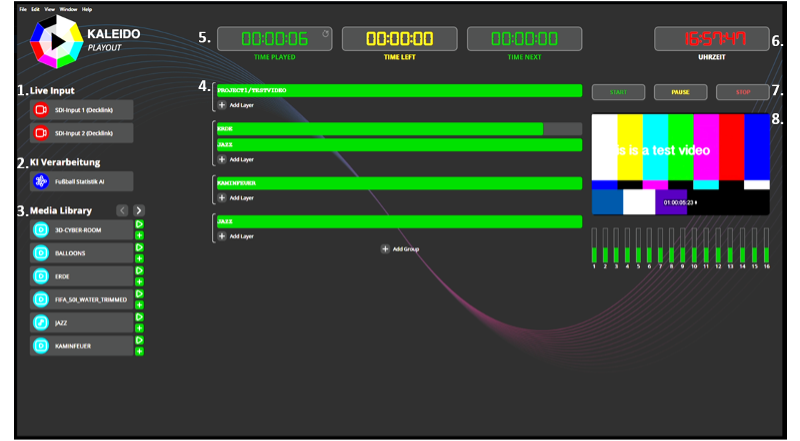Screen dimensions: 800x441
Task: Click the PROJECT1/TESTVIDEO playlist bar
Action: tap(399, 90)
